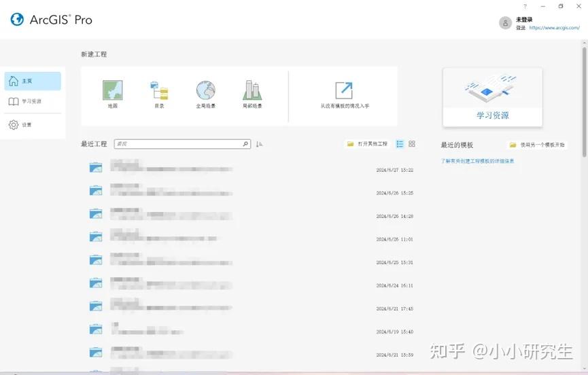
Task: Minimize the ArcGIS Pro window
Action: pyautogui.click(x=543, y=6)
